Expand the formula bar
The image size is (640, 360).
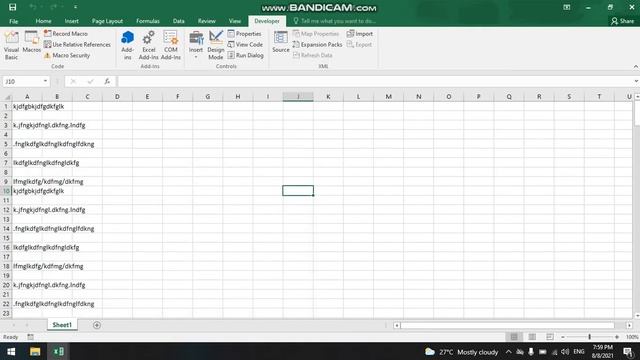[636, 81]
